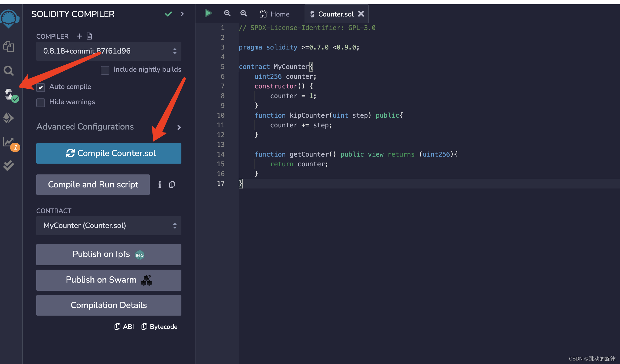This screenshot has width=620, height=364.
Task: Zoom in the code editor
Action: pos(243,13)
